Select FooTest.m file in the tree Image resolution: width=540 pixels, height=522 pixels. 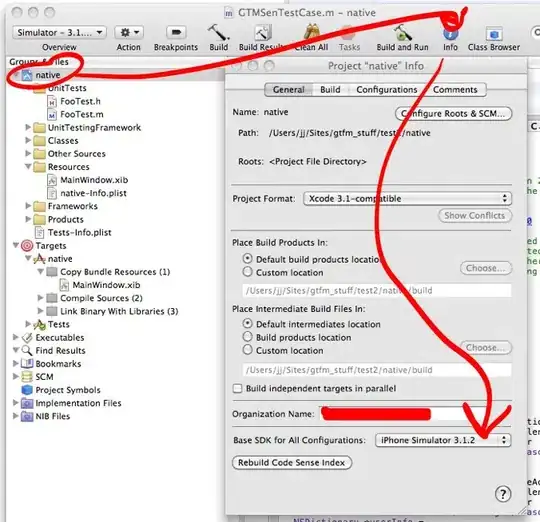(81, 114)
